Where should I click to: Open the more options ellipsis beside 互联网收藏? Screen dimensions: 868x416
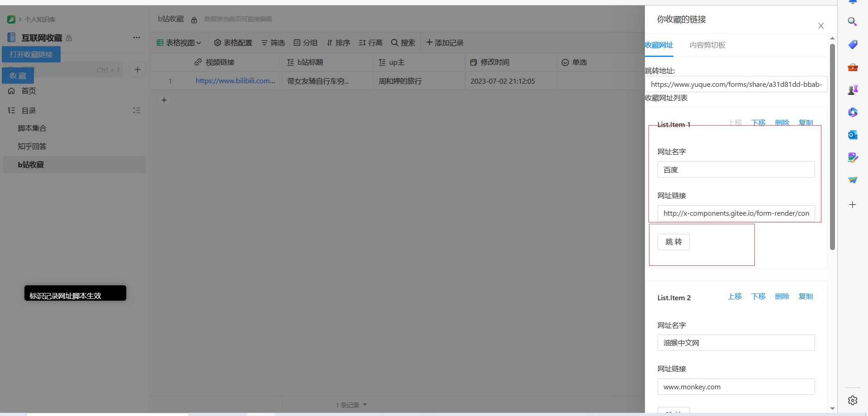pos(136,38)
